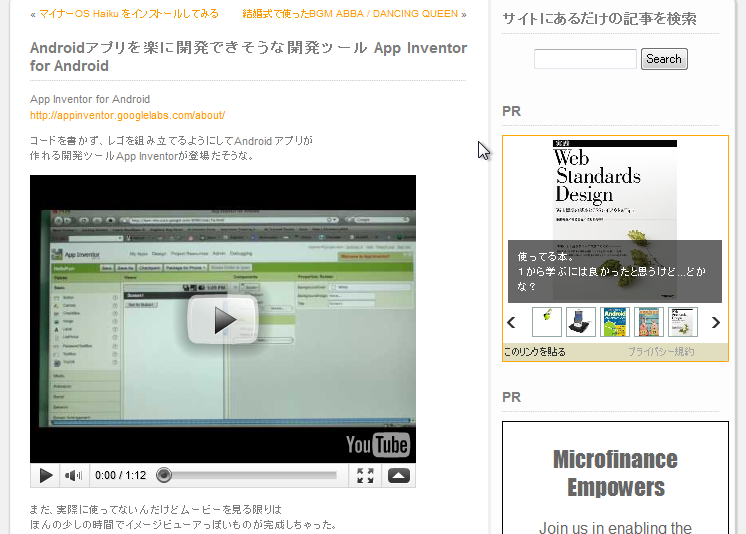The image size is (746, 534).
Task: Mute the video with the speaker icon
Action: 74,475
